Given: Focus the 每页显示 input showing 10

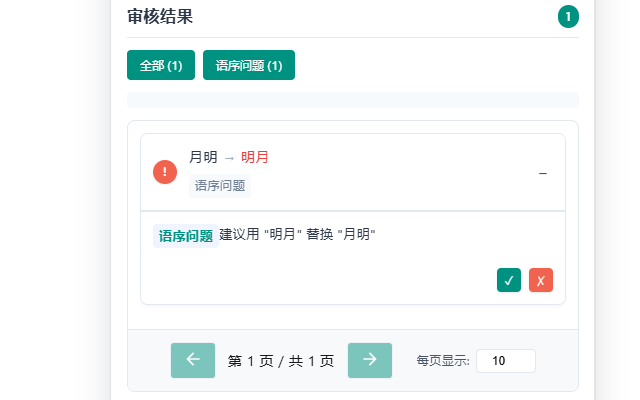Looking at the screenshot, I should [506, 361].
